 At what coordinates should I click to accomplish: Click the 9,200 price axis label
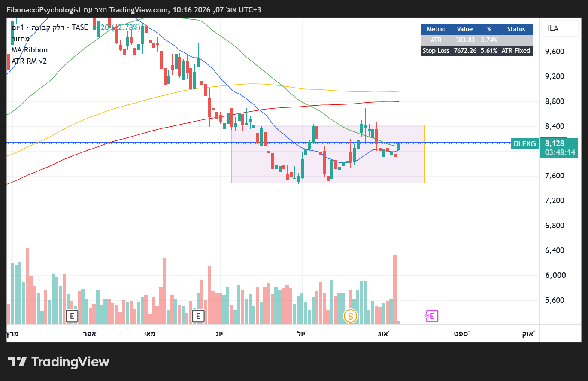(x=554, y=76)
